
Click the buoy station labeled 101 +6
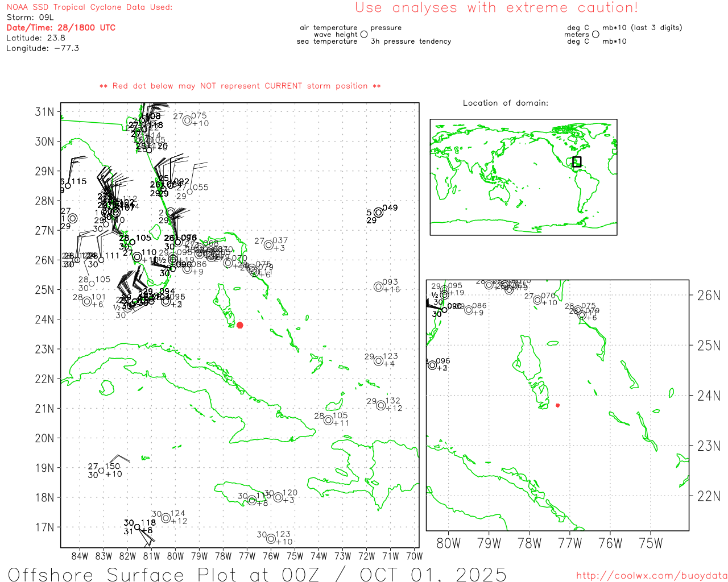87,301
